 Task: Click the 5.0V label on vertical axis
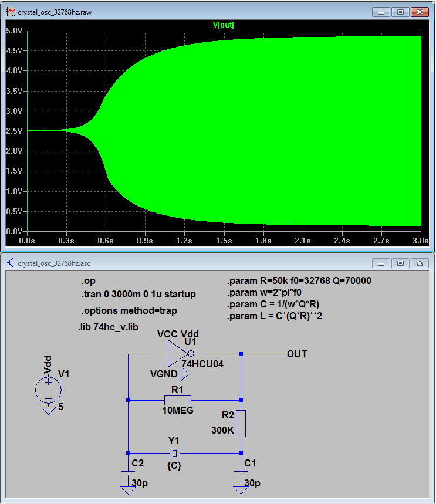pos(14,31)
